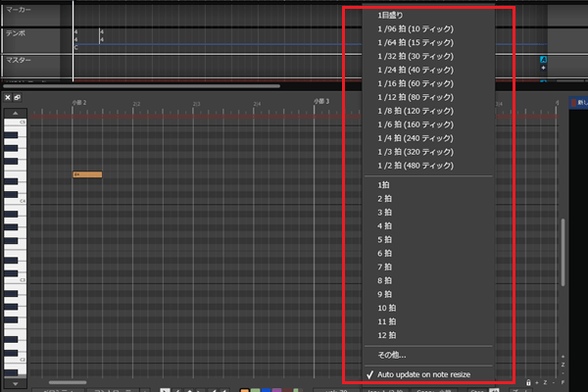
Task: Choose 1/3 beat (320 ticks) option
Action: (416, 153)
